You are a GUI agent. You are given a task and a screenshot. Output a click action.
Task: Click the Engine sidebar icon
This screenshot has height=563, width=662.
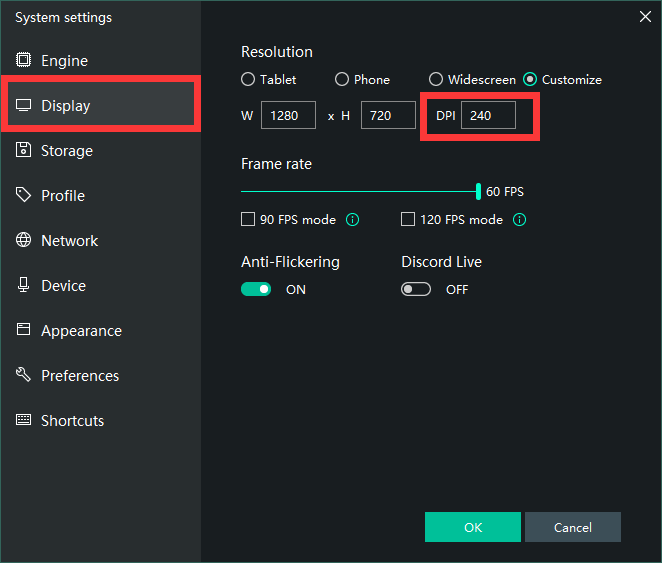coord(23,61)
